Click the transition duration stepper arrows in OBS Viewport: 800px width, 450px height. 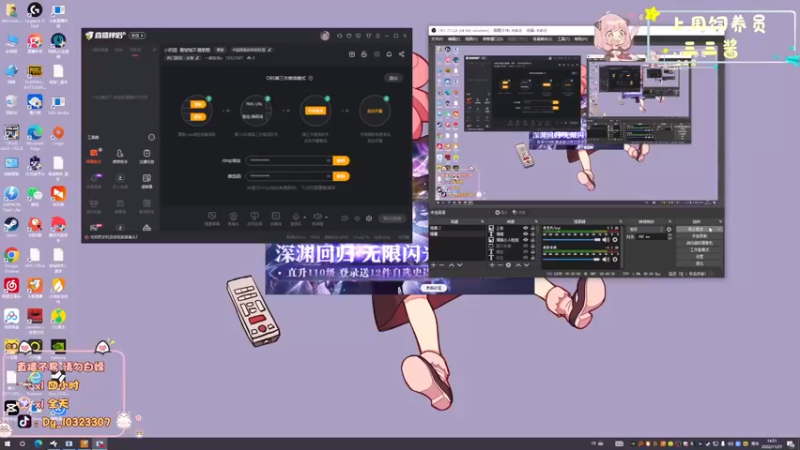tap(669, 237)
